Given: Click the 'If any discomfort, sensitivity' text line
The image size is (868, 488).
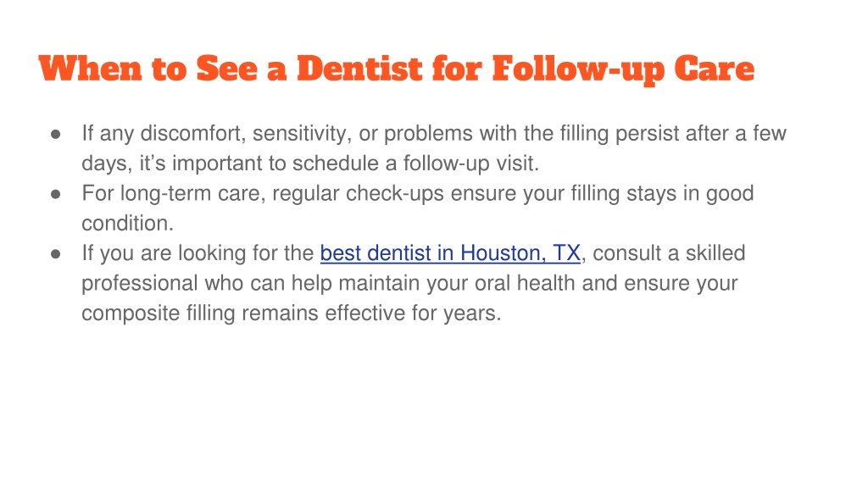Looking at the screenshot, I should 434,134.
